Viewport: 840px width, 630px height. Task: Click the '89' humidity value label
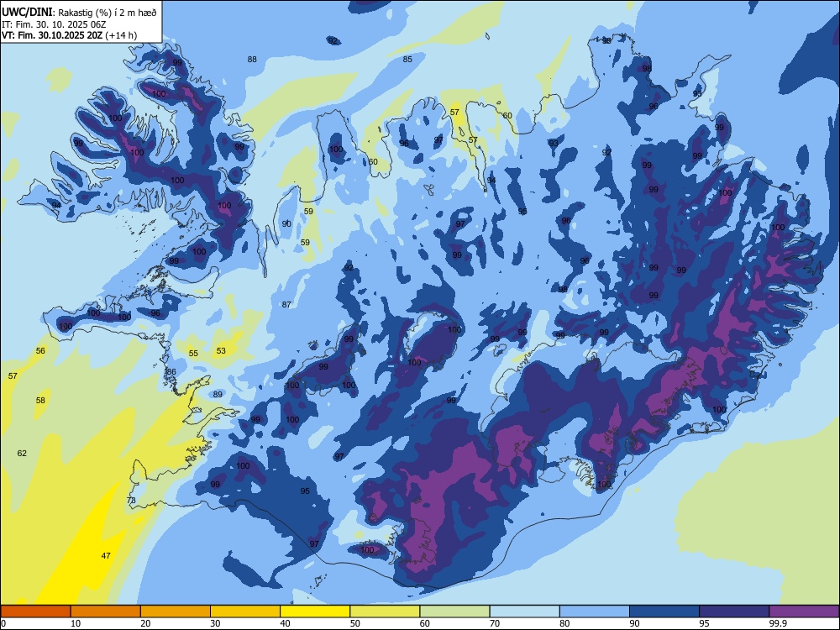[218, 394]
